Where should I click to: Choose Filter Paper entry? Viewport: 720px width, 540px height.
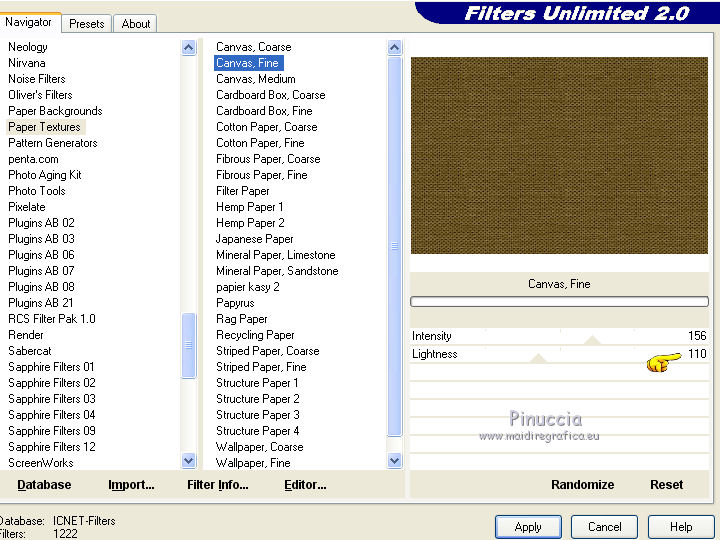[242, 191]
